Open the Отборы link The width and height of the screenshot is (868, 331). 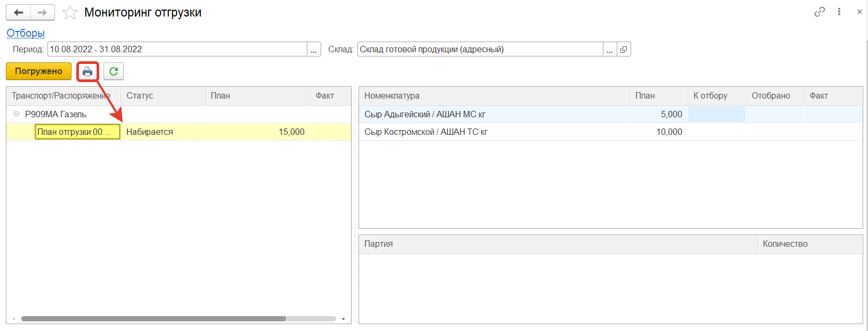click(26, 33)
